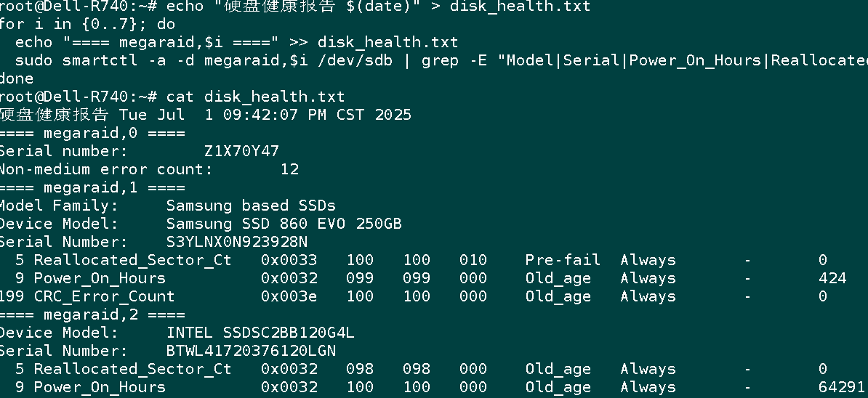
Task: Click the CRC_Error_Count attribute name
Action: 104,296
